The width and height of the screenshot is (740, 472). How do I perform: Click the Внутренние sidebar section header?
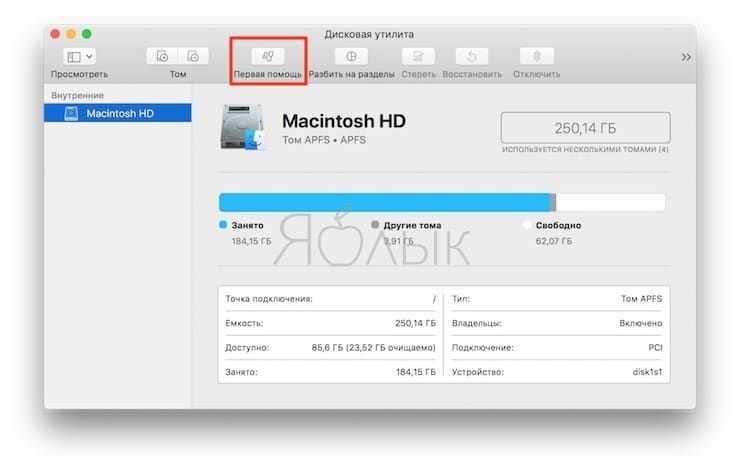tap(77, 95)
